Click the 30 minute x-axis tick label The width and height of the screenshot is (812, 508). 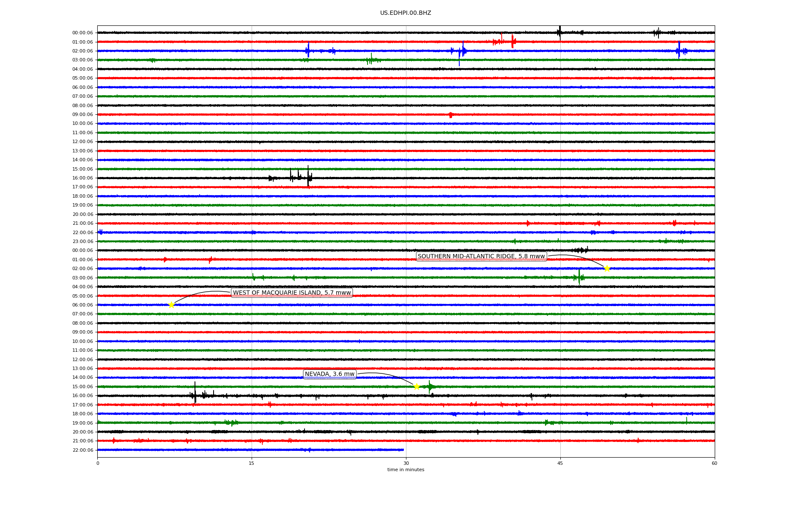(x=406, y=464)
